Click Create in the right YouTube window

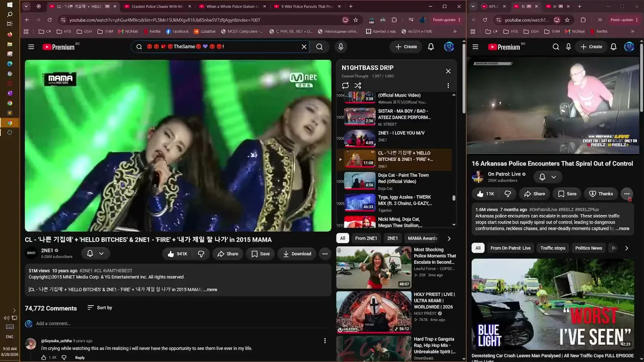591,47
